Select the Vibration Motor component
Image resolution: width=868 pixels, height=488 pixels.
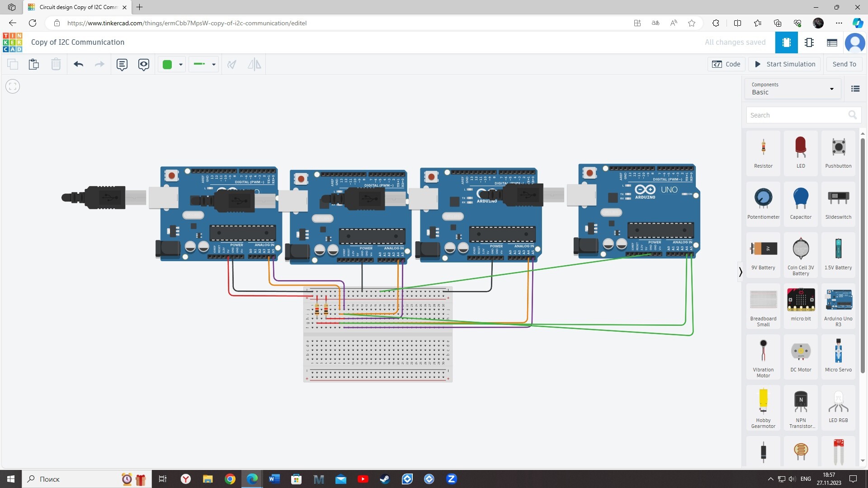[x=763, y=357]
